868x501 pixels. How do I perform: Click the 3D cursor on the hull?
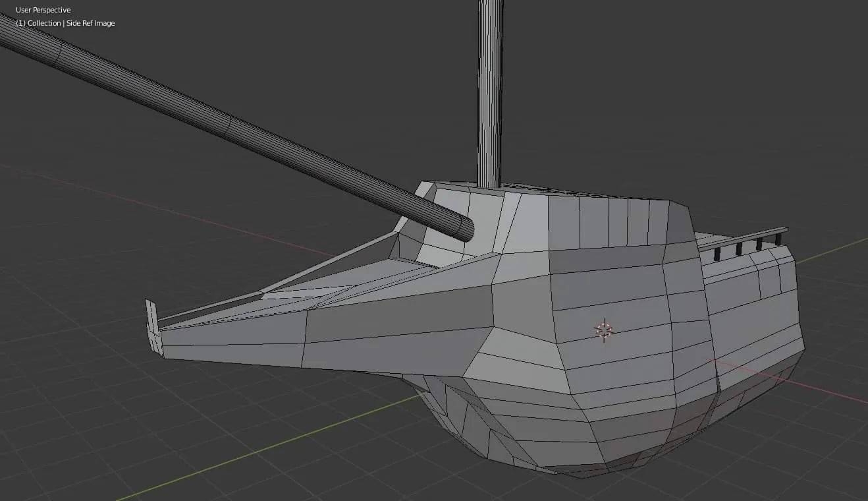tap(604, 330)
